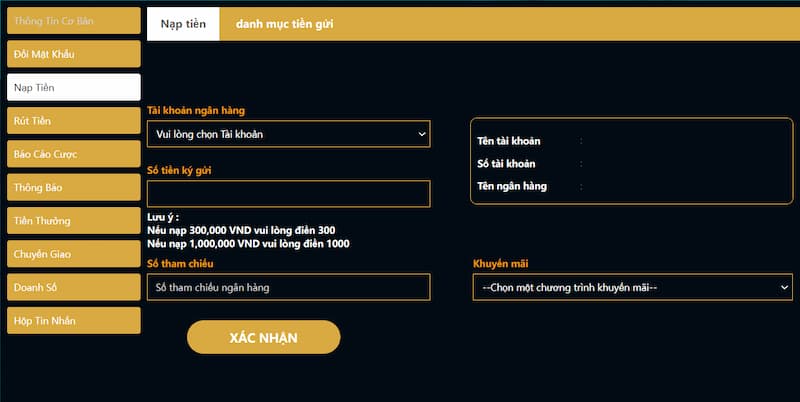Go to Nạp Tiền sidebar item
Screen dimensions: 800x402
(x=73, y=87)
